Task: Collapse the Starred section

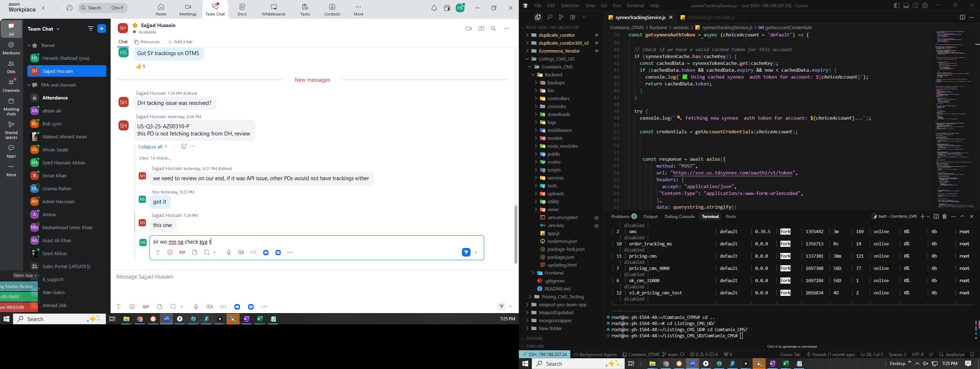Action: [x=29, y=45]
